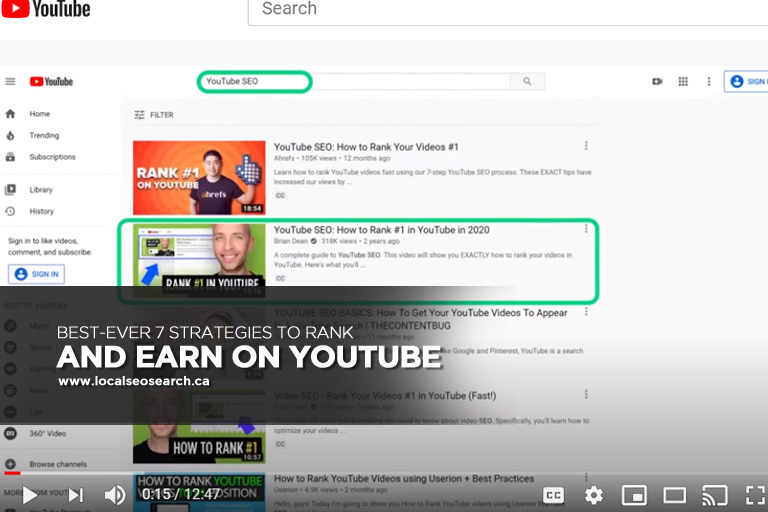Switch to miniplayer mode
The image size is (768, 512).
[x=634, y=495]
